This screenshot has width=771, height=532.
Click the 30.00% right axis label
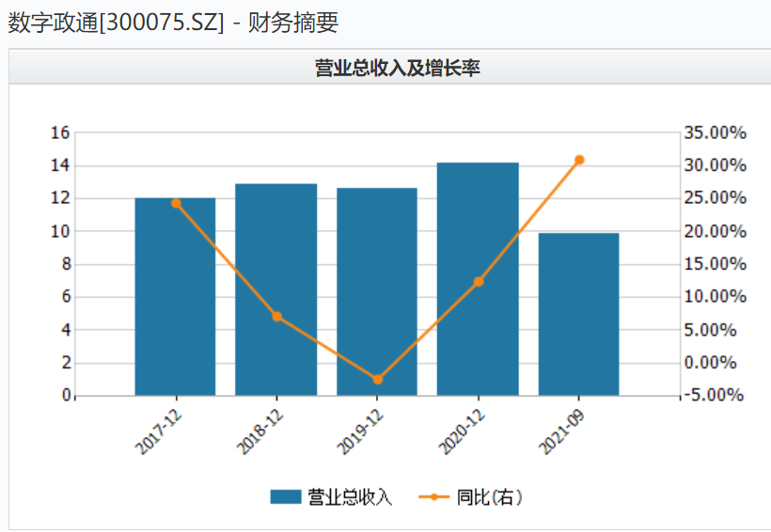tap(716, 165)
